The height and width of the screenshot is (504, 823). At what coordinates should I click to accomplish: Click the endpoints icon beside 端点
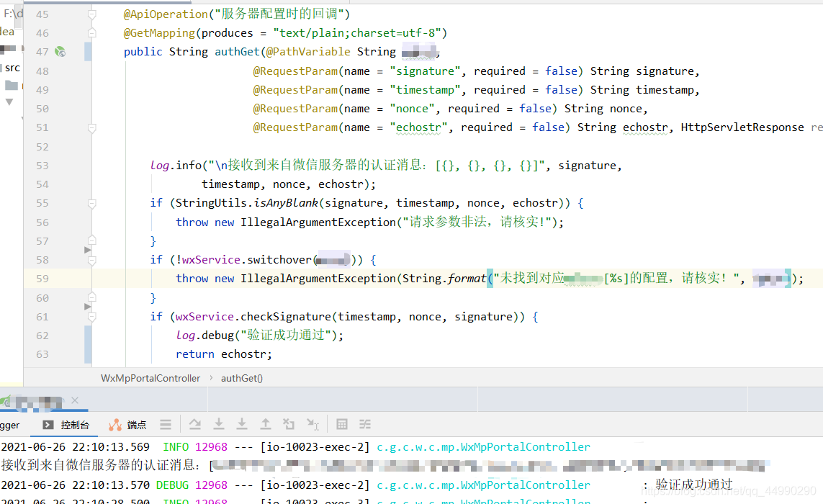pyautogui.click(x=115, y=425)
